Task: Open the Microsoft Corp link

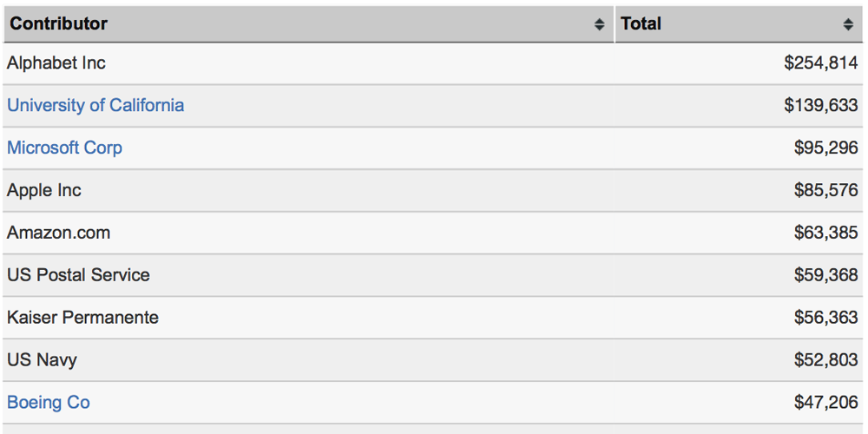Action: (64, 148)
